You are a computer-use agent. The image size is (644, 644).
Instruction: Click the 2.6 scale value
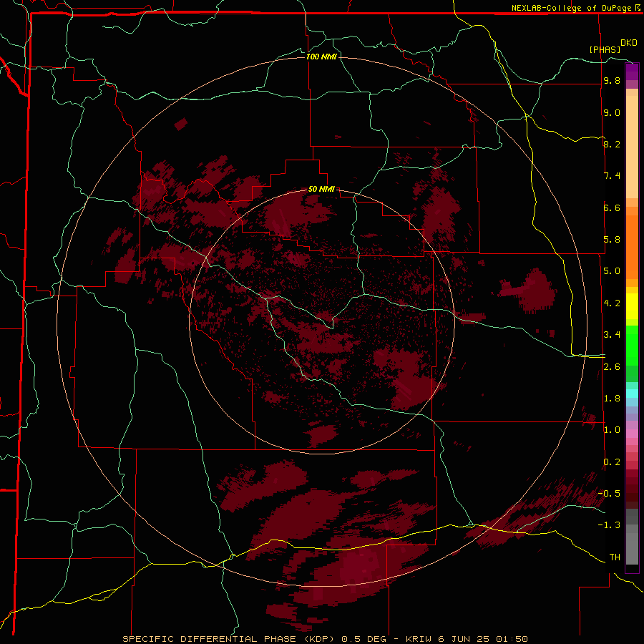coord(612,367)
